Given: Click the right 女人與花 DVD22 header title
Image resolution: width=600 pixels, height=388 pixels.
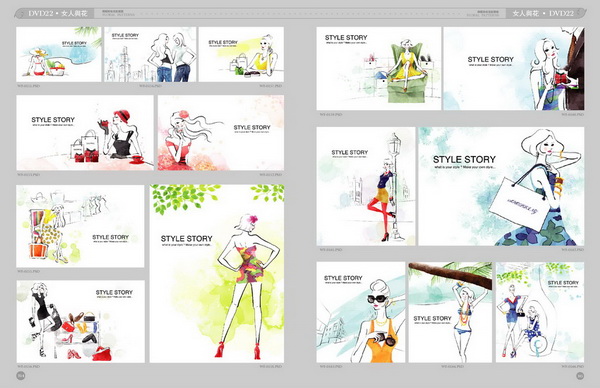Looking at the screenshot, I should (543, 13).
